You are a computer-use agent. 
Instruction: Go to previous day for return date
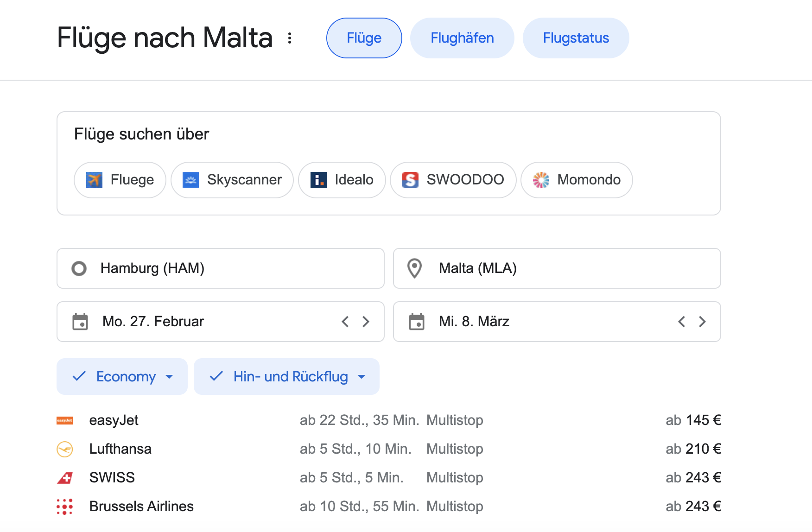681,322
